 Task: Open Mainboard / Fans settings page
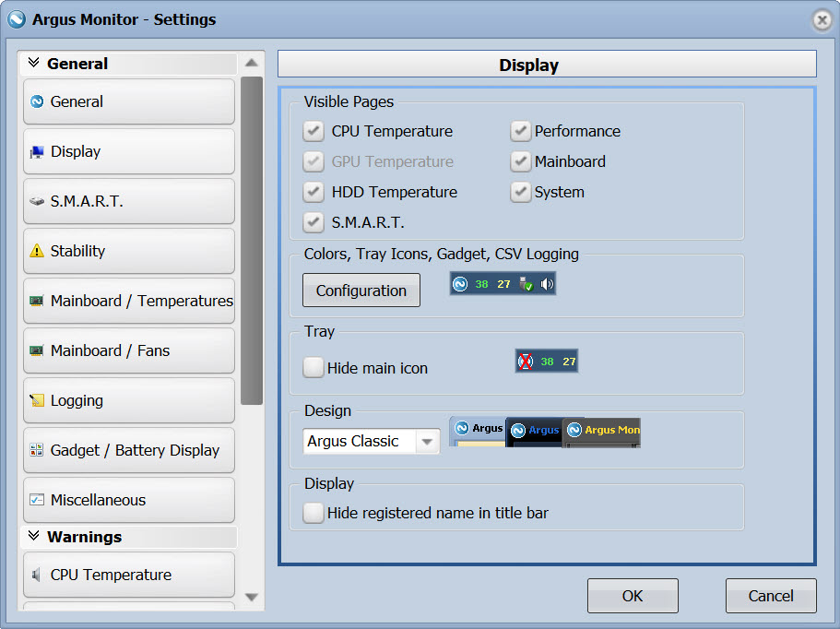(129, 351)
